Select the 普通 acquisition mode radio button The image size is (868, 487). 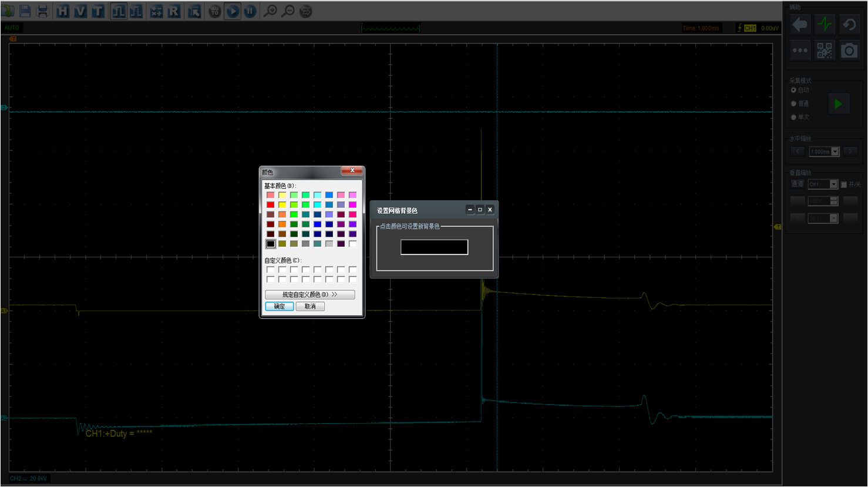pyautogui.click(x=793, y=103)
